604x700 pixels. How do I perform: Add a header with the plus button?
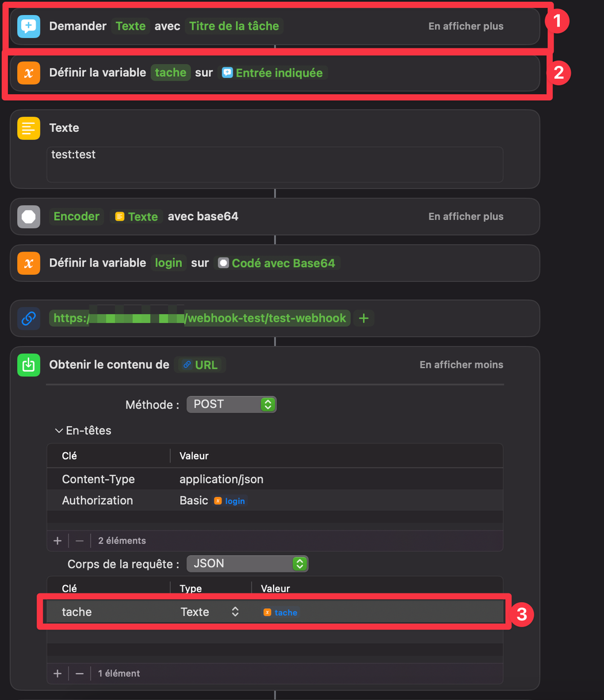(57, 540)
